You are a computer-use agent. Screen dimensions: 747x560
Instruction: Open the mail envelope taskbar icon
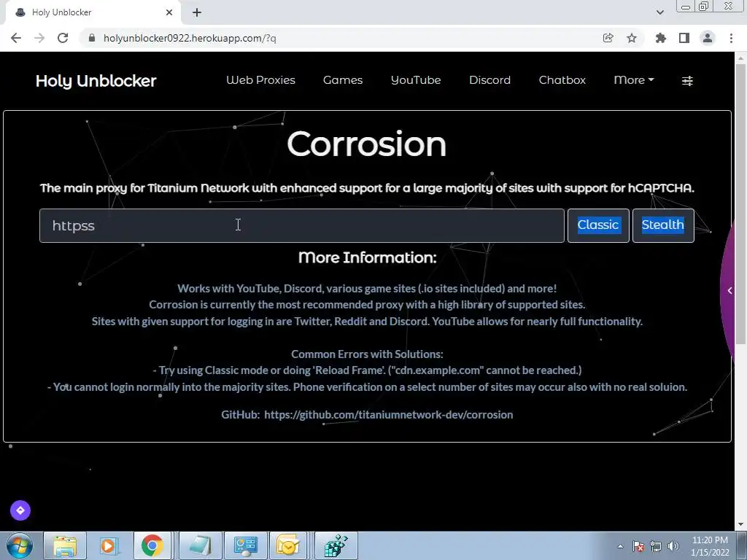click(288, 545)
